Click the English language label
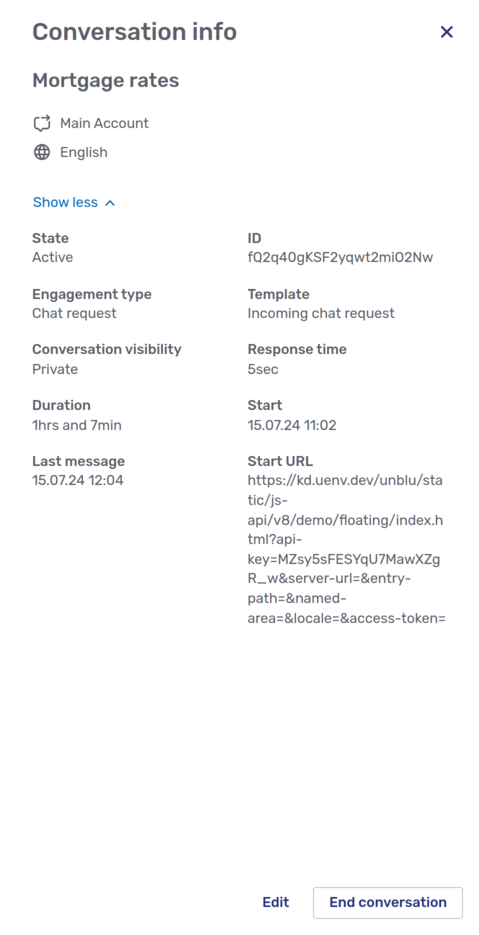 84,152
